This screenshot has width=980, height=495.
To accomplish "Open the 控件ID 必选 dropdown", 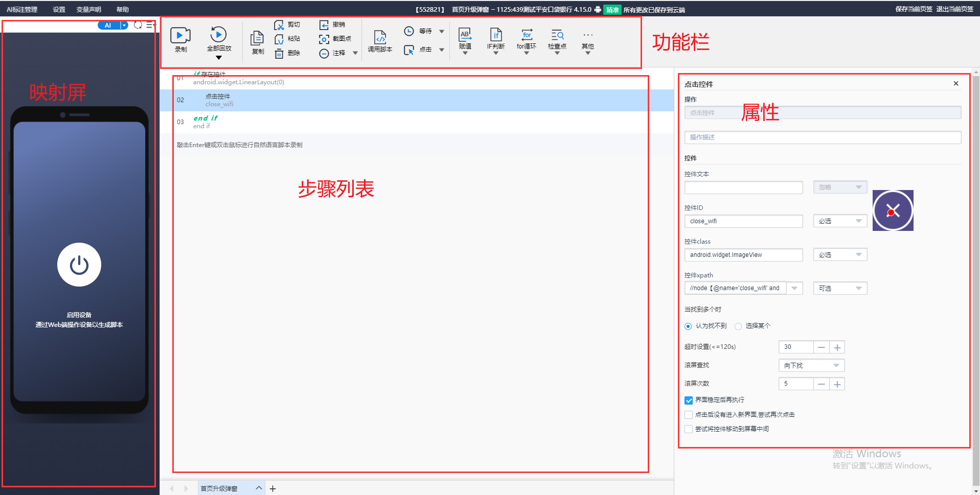I will [840, 221].
